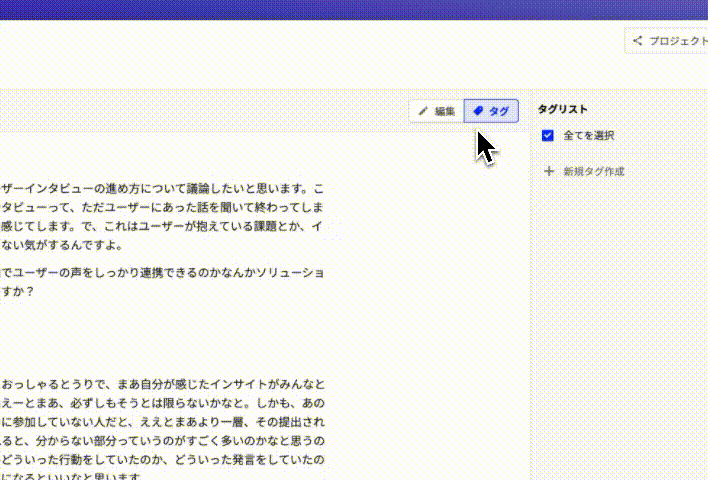Switch to 編集 mode
The height and width of the screenshot is (480, 708).
436,111
